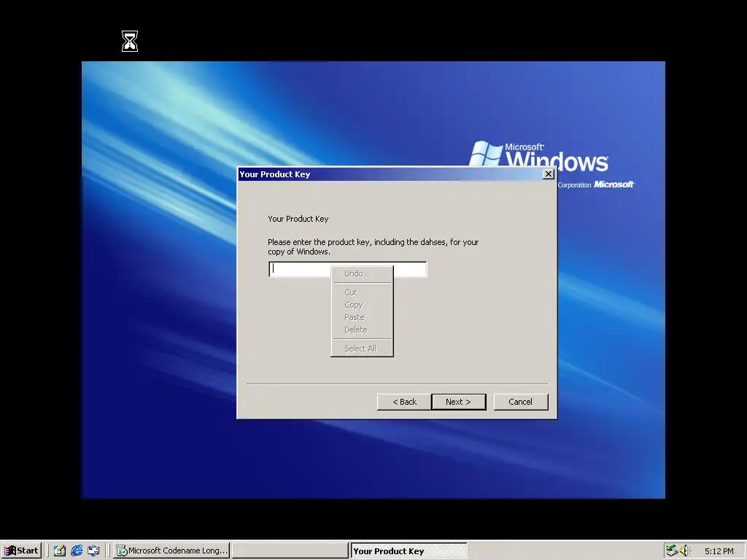The width and height of the screenshot is (747, 560).
Task: Switch to Microsoft Codename Longhorn taskbar window
Action: click(x=172, y=551)
